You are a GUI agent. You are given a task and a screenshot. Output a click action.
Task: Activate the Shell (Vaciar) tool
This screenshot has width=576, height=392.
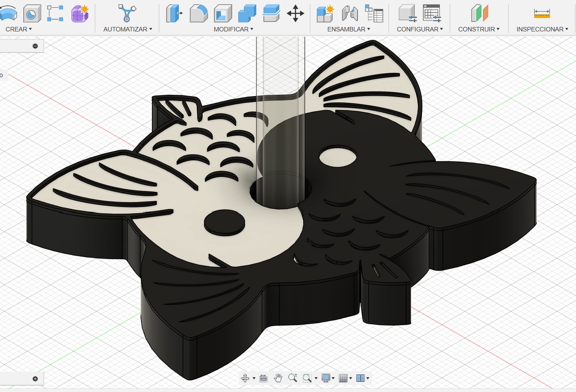223,13
